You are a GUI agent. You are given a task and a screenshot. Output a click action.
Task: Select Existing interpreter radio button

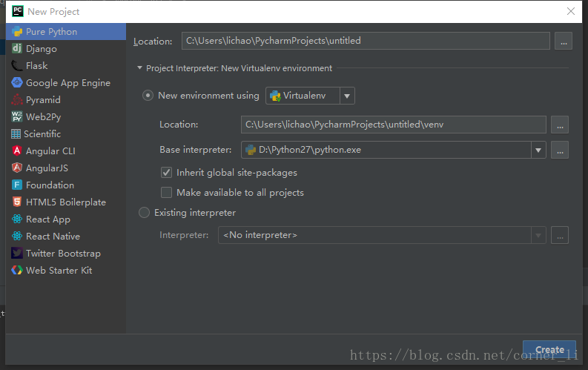(144, 213)
